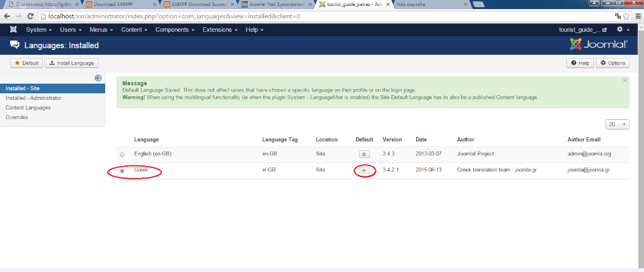
Task: Open the Components menu
Action: tap(175, 29)
